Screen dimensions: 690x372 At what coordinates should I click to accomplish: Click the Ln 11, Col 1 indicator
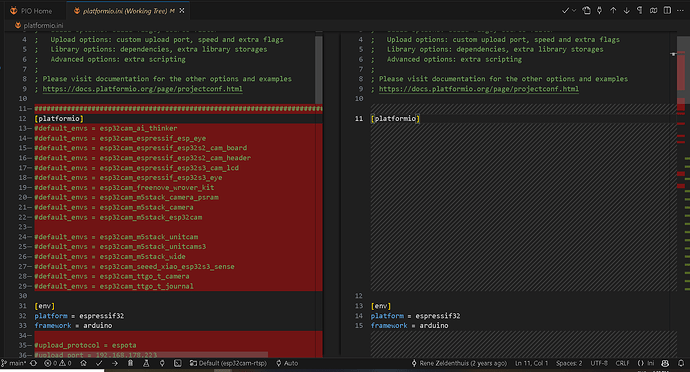click(532, 363)
